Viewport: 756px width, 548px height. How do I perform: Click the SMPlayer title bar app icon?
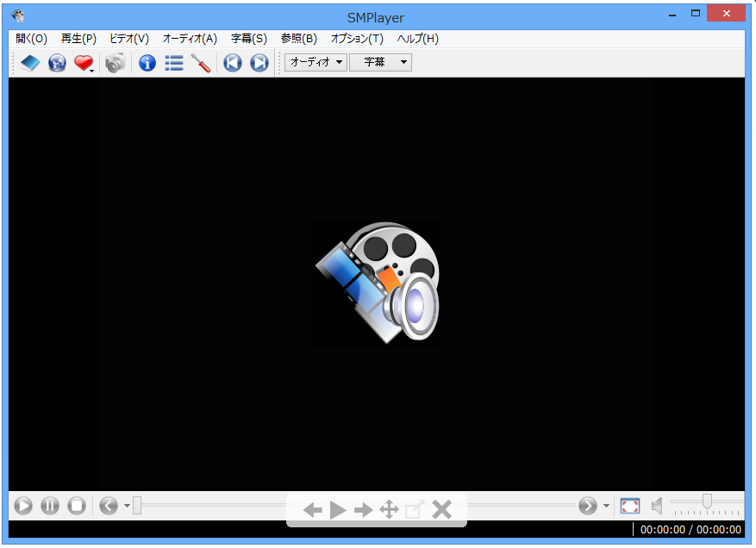18,16
